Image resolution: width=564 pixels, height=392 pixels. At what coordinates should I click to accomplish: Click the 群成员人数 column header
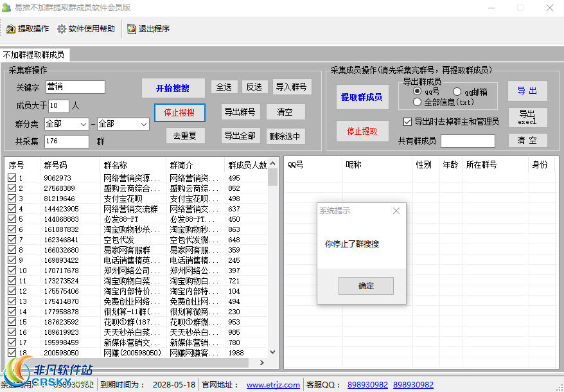click(247, 165)
